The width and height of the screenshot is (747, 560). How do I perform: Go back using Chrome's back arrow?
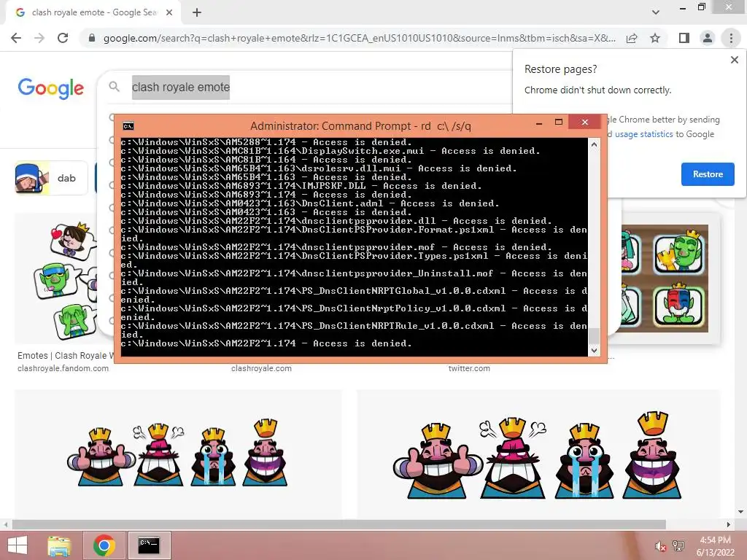pos(16,38)
